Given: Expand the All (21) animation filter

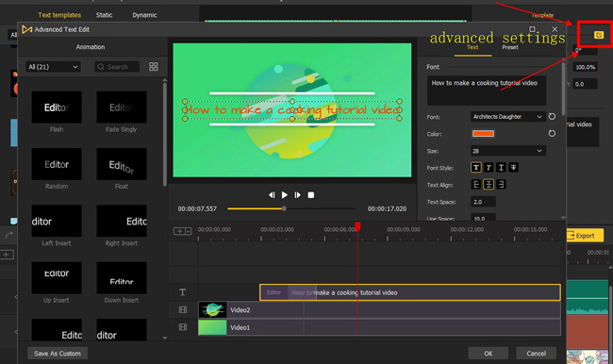Looking at the screenshot, I should pos(53,67).
